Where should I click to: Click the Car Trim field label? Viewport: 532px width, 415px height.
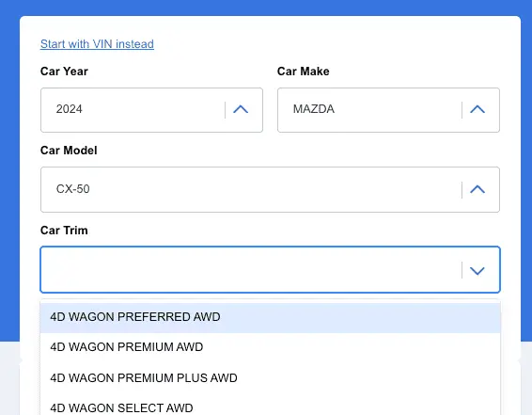click(x=64, y=231)
